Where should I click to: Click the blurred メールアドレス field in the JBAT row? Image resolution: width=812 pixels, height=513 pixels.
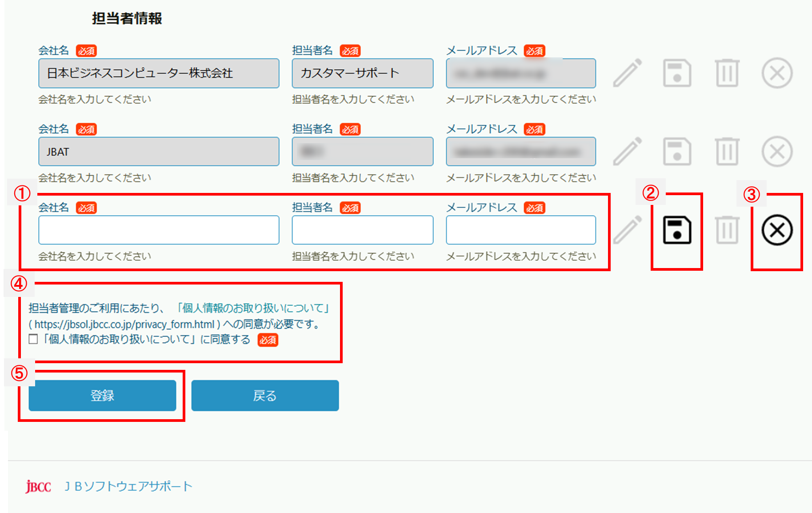(521, 152)
